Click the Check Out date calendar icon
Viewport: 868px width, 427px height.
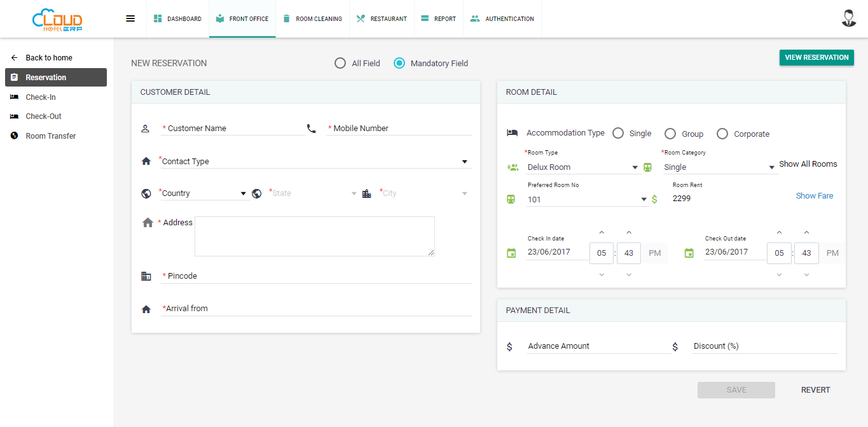tap(689, 253)
